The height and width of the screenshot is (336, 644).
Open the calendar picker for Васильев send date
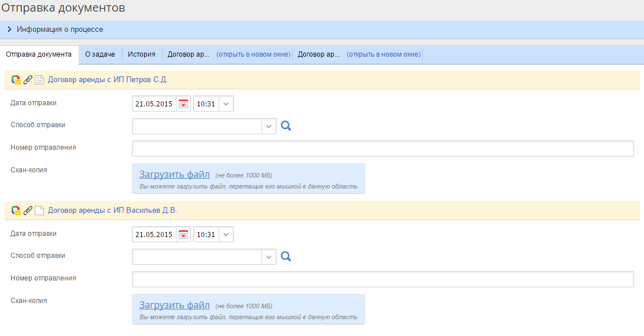pyautogui.click(x=183, y=235)
